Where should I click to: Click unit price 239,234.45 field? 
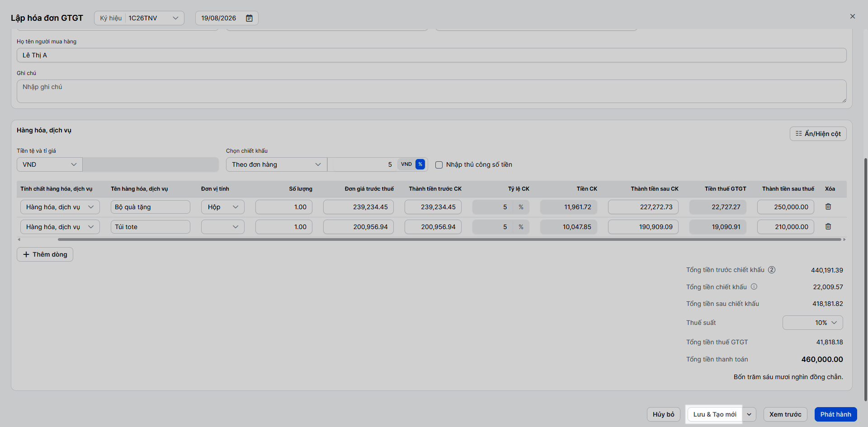[359, 207]
